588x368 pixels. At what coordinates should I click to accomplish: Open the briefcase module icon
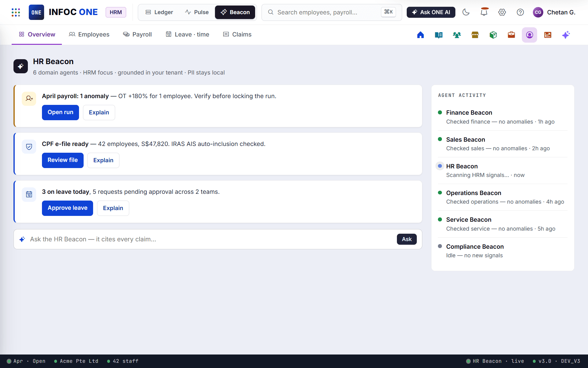[511, 35]
